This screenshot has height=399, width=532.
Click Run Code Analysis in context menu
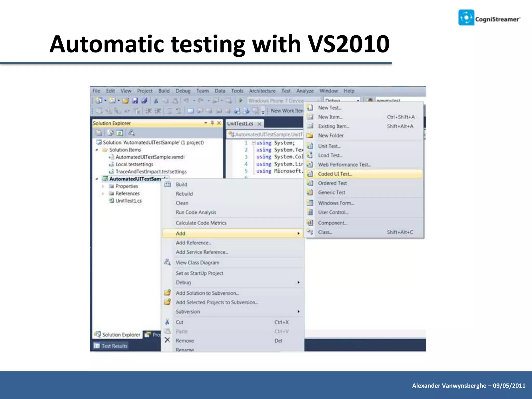pos(232,212)
